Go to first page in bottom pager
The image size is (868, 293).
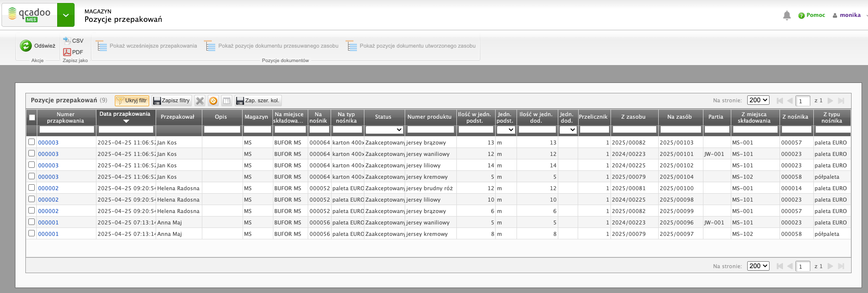(x=780, y=266)
